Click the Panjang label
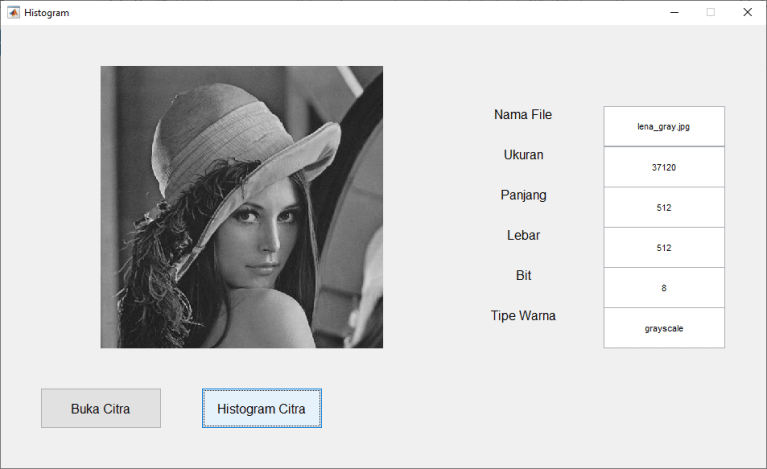The width and height of the screenshot is (767, 469). click(523, 195)
